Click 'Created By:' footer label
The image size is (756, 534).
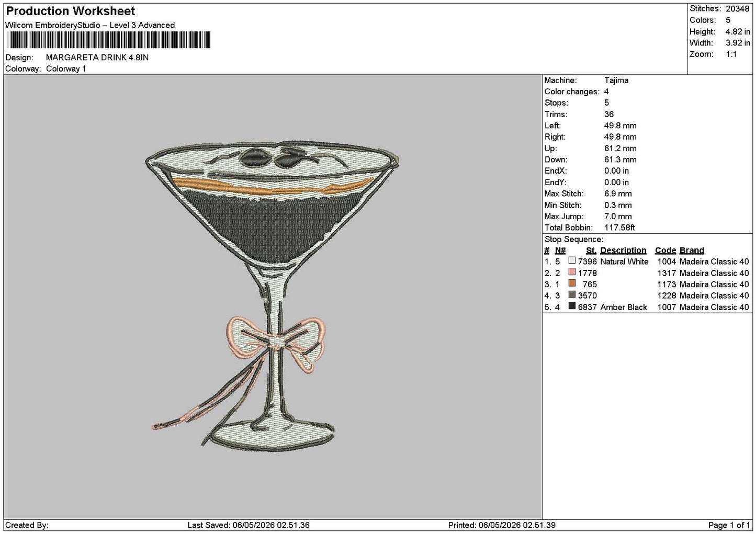point(27,526)
